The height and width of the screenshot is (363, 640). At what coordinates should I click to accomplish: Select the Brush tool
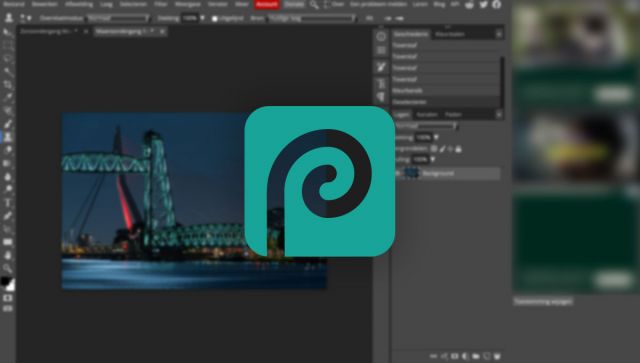click(7, 124)
